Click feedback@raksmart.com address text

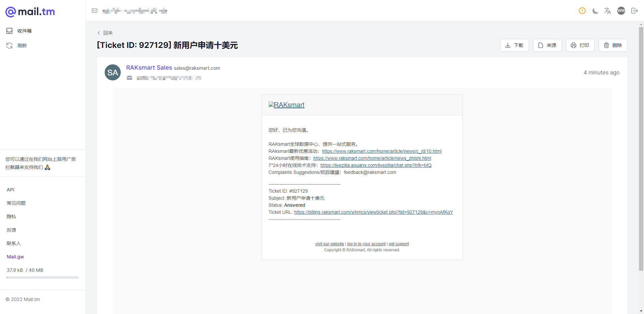(x=370, y=172)
